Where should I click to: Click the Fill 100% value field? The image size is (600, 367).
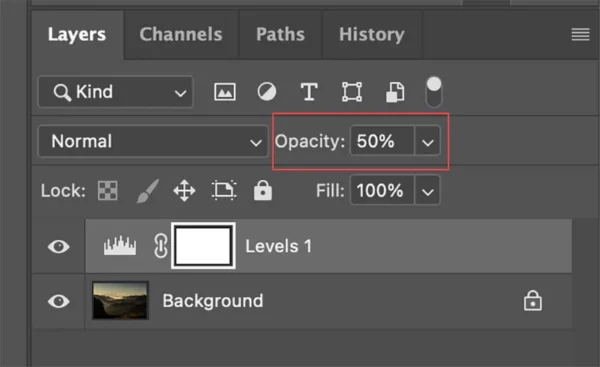point(382,190)
